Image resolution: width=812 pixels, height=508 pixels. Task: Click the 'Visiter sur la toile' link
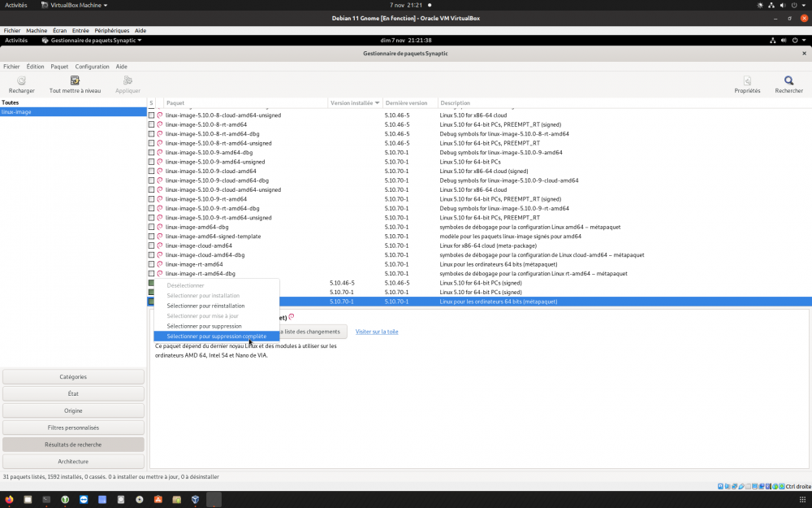[377, 332]
